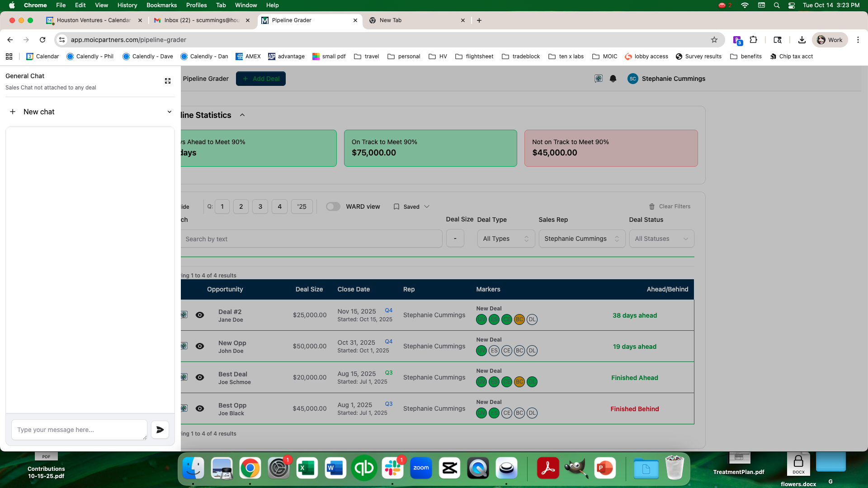This screenshot has width=868, height=488.
Task: Open the All Types deal type dropdown
Action: 506,239
